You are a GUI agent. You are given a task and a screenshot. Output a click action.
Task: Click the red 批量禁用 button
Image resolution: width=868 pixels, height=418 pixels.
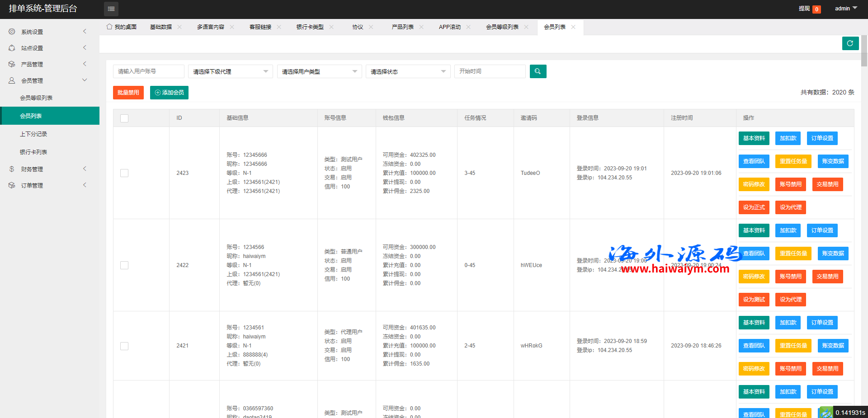[128, 93]
